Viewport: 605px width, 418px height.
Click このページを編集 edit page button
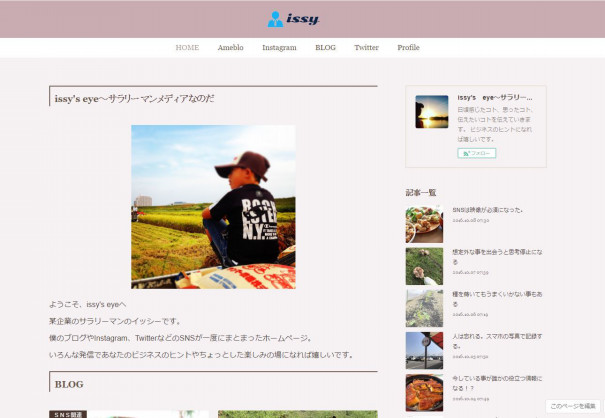tap(573, 406)
